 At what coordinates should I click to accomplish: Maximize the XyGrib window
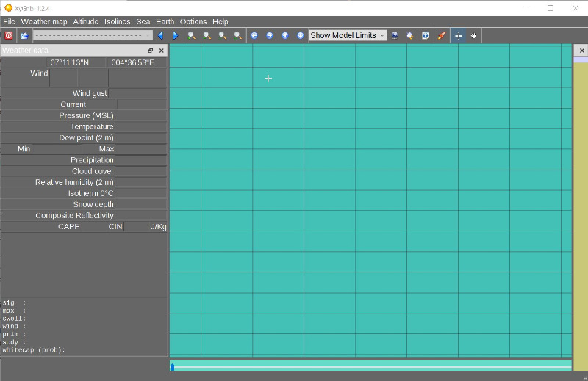pos(550,8)
